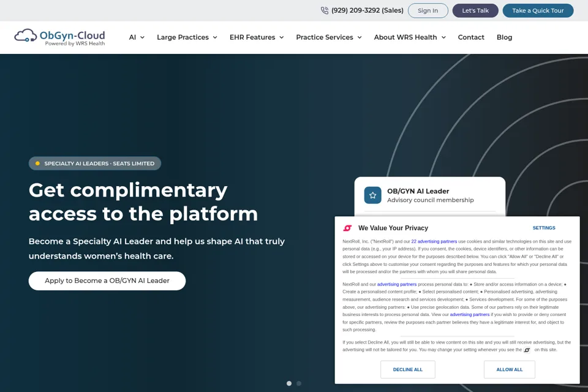Open the Large Practices menu
The height and width of the screenshot is (392, 588).
coord(183,37)
